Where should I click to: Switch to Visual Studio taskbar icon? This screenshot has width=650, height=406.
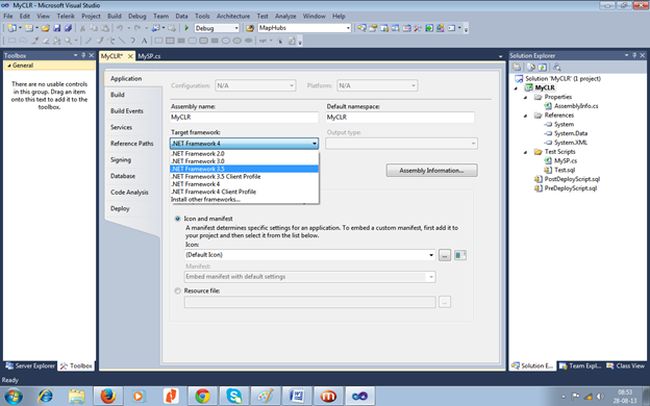[359, 396]
